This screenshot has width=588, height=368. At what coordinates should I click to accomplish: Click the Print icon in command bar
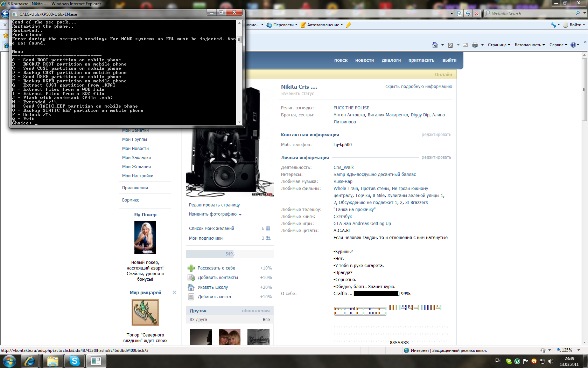click(x=475, y=45)
